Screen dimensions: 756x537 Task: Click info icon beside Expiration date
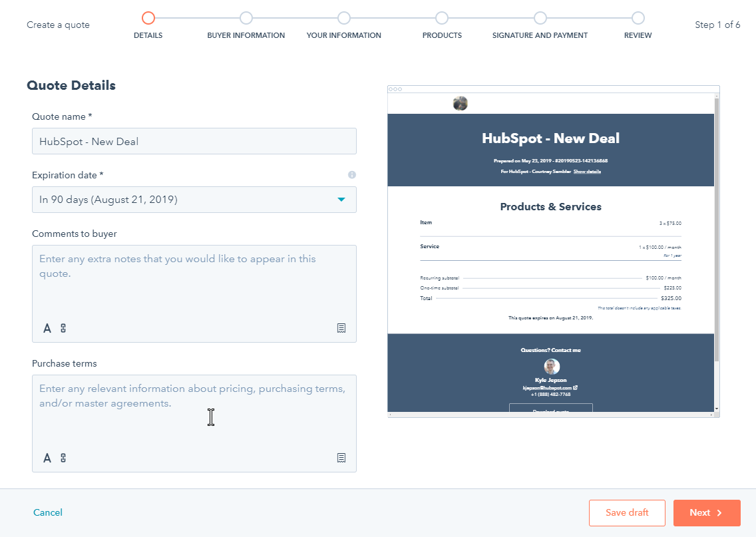click(352, 175)
